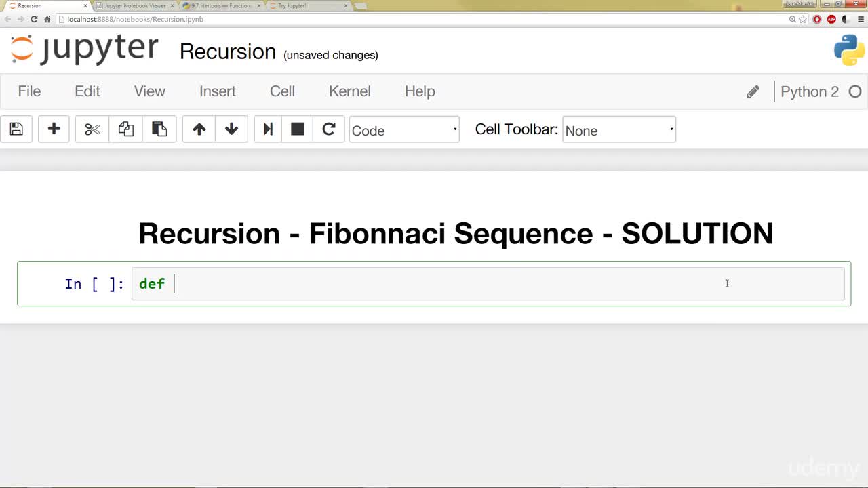868x488 pixels.
Task: Paste cells below clipboard icon
Action: [x=159, y=129]
